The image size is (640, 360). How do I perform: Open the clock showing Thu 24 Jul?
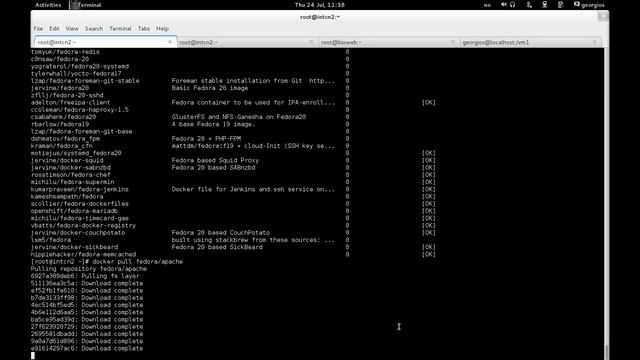click(320, 5)
